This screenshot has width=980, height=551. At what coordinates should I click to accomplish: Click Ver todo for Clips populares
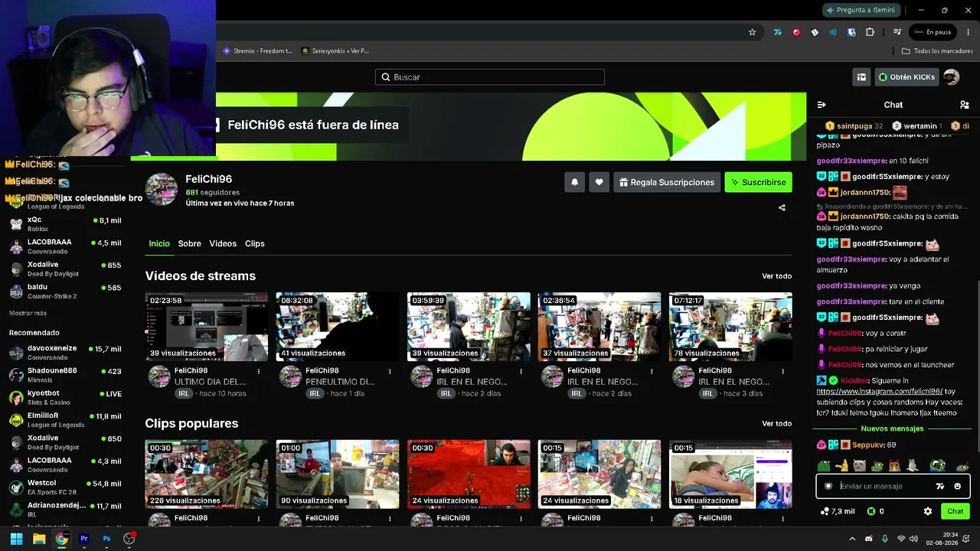coord(777,424)
